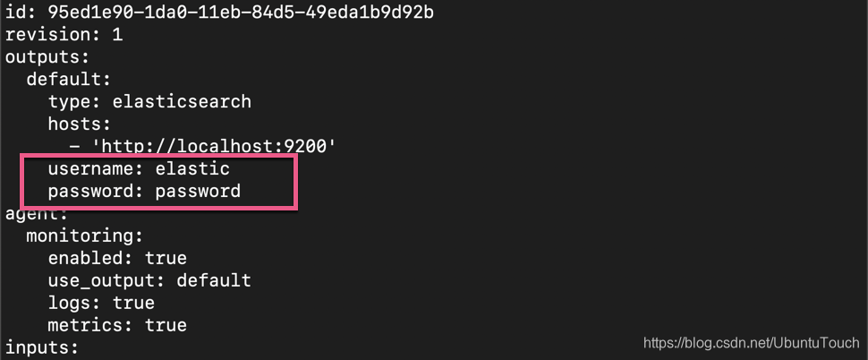Click the elasticsearch type value

(182, 101)
